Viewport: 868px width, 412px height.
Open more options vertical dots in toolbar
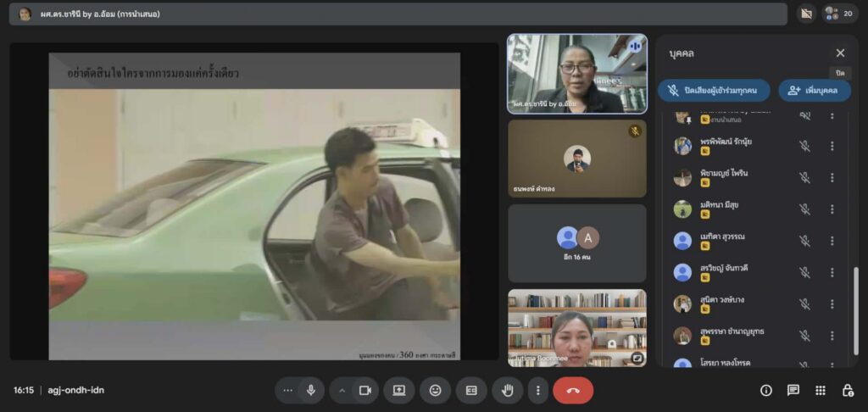click(x=537, y=390)
